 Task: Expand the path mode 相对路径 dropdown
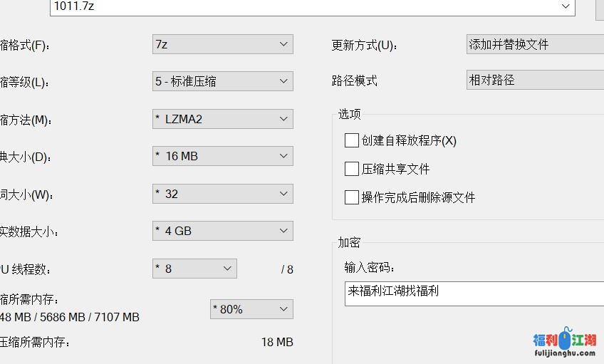click(534, 80)
